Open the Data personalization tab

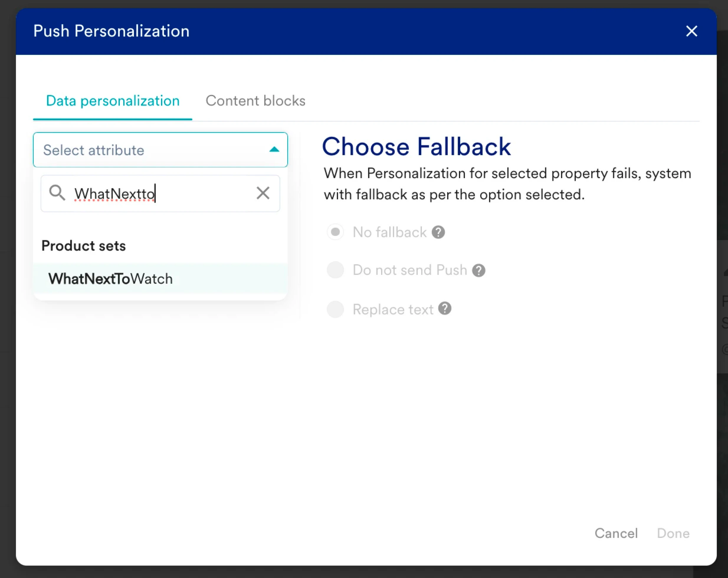pyautogui.click(x=112, y=101)
